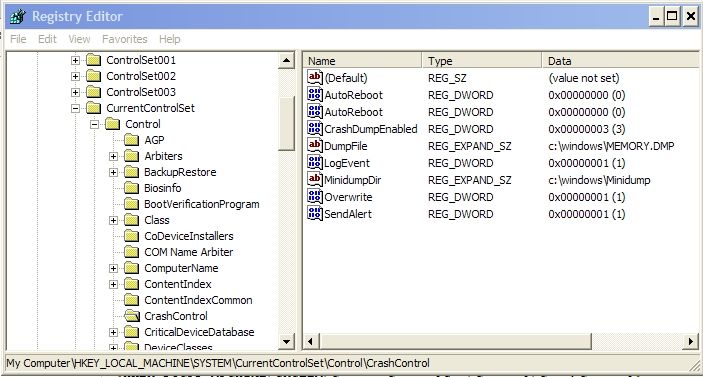Screen dimensions: 703x377
Task: Collapse the Control key
Action: point(94,124)
